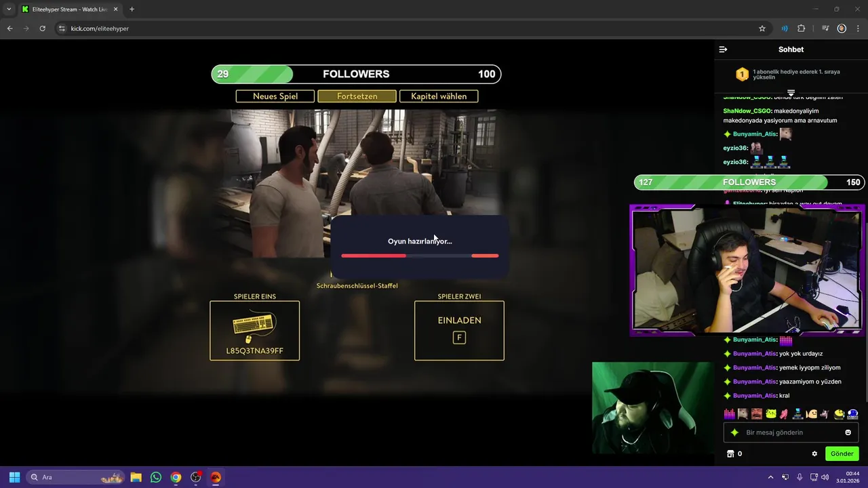Insert the pink clapping hands emote
The height and width of the screenshot is (488, 868).
(785, 413)
